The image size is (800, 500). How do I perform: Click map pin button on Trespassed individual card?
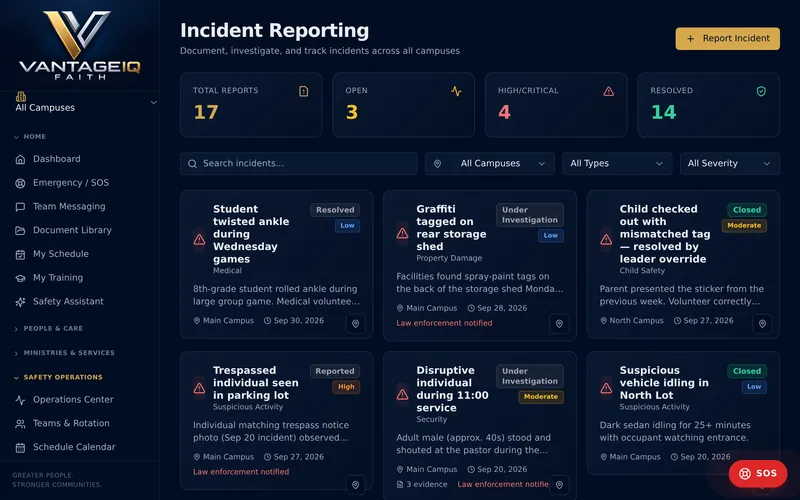tap(356, 485)
